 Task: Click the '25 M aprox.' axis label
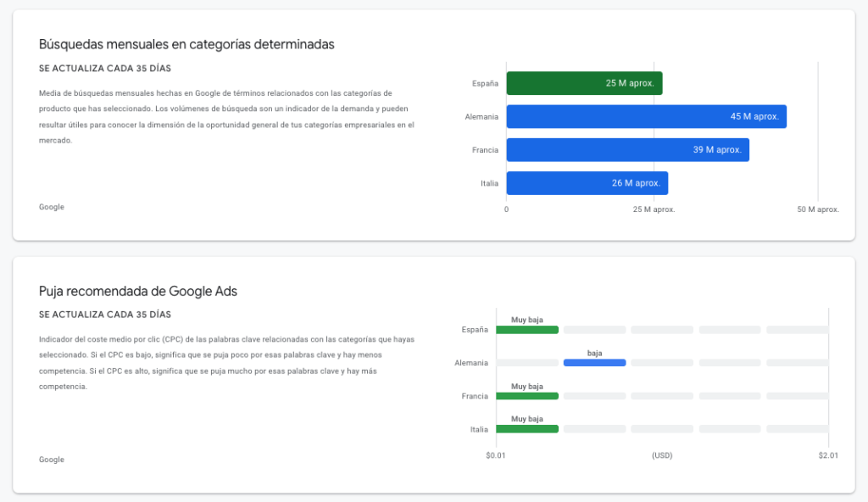[654, 209]
